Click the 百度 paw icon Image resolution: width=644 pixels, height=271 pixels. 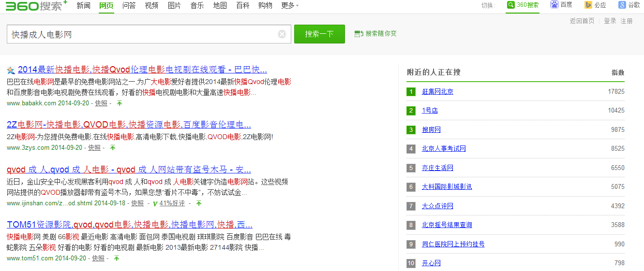[554, 5]
